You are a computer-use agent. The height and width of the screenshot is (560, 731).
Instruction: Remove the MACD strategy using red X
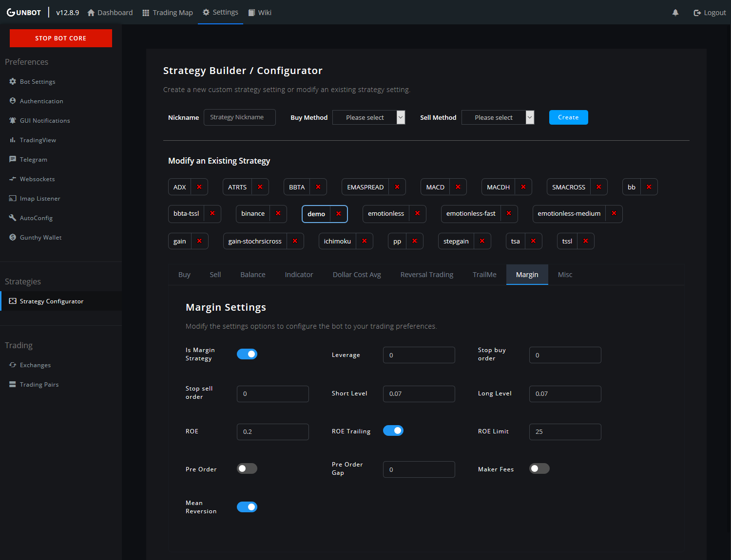[x=458, y=187]
